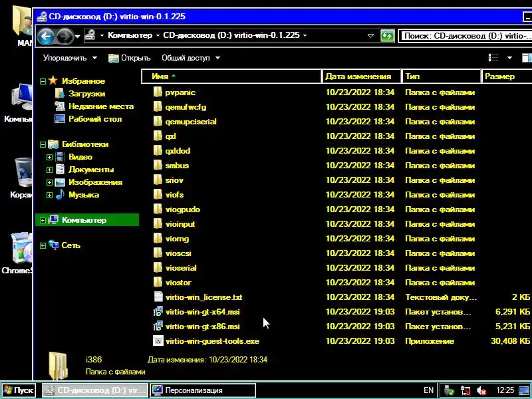This screenshot has height=399, width=532.
Task: Expand the Изображения library node
Action: point(49,183)
